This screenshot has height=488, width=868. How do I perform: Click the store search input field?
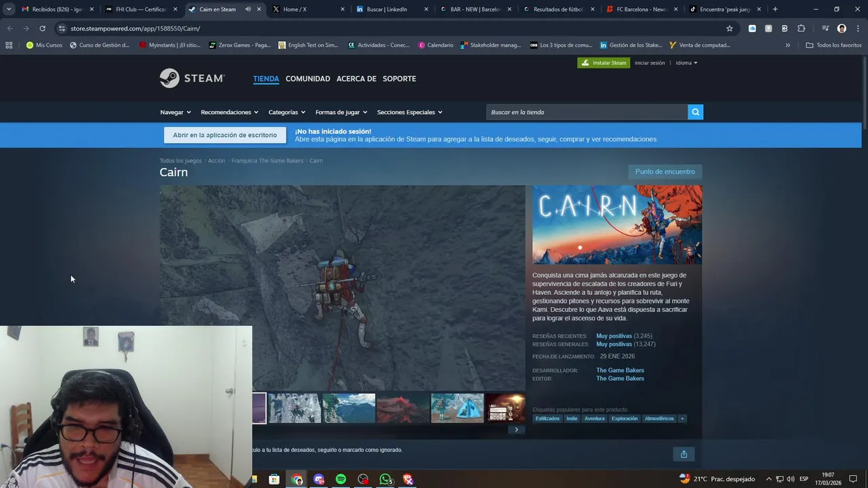click(x=587, y=112)
